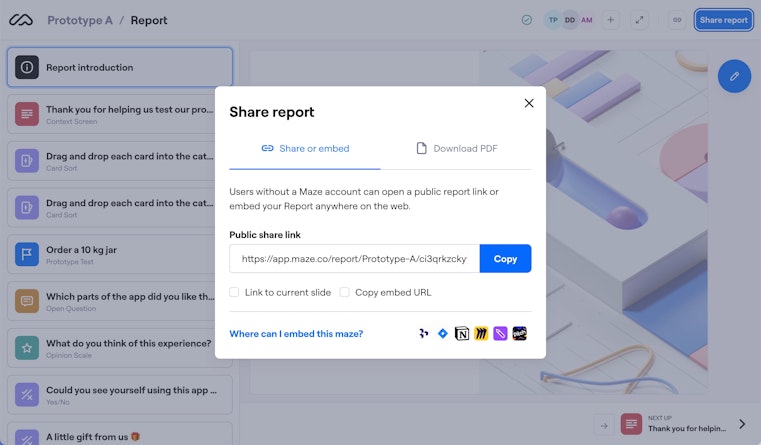The width and height of the screenshot is (761, 445).
Task: Click the dark blue arrows embed icon
Action: point(424,333)
